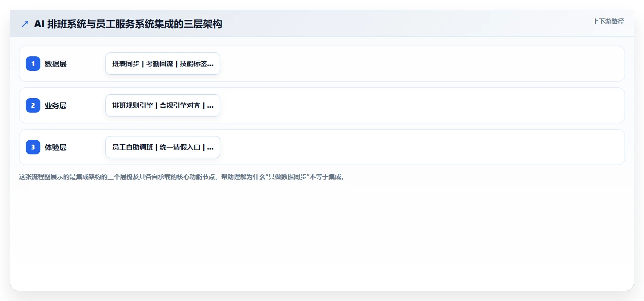
Task: Select the 数据层 label
Action: coord(55,64)
